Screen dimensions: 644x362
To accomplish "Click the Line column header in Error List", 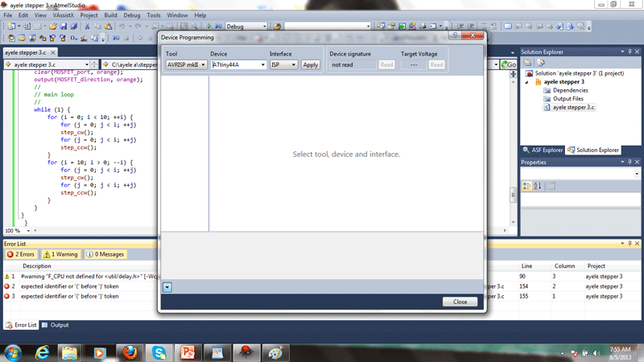I will pos(526,266).
